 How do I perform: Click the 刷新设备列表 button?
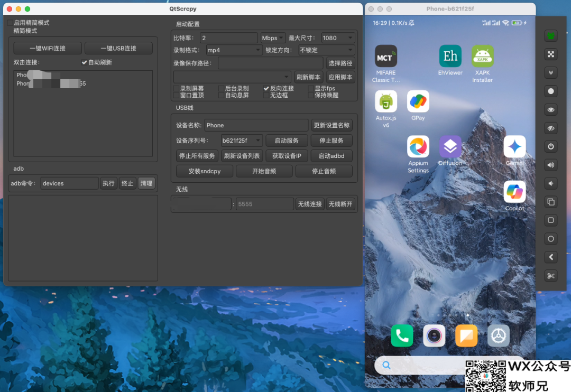tap(242, 156)
